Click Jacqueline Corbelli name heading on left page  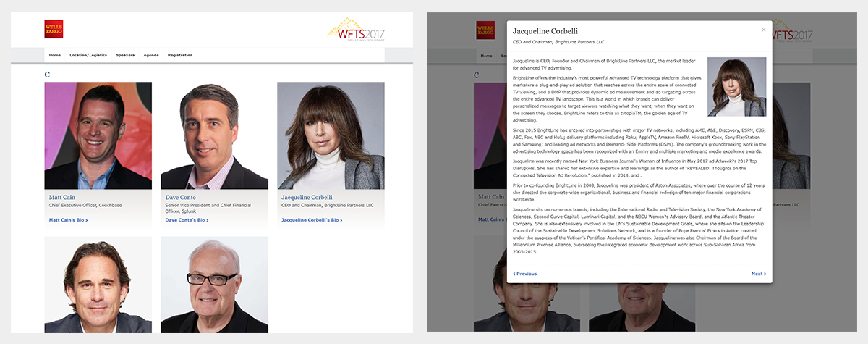(307, 197)
